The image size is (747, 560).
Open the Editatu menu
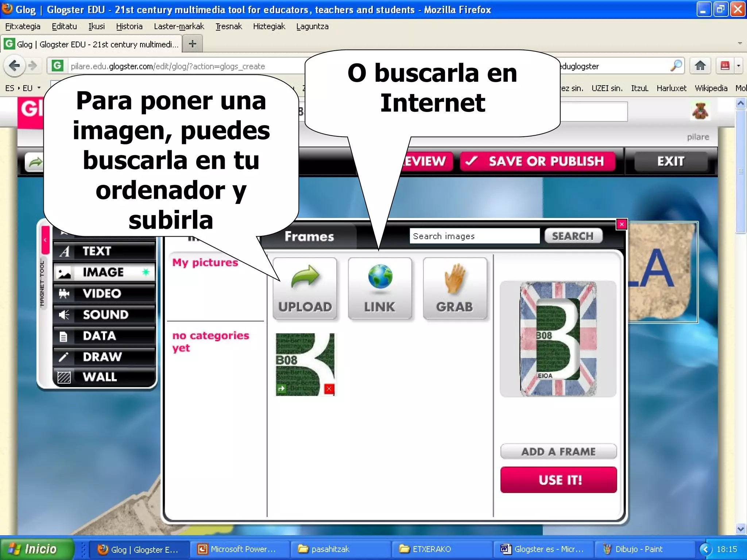(x=64, y=26)
